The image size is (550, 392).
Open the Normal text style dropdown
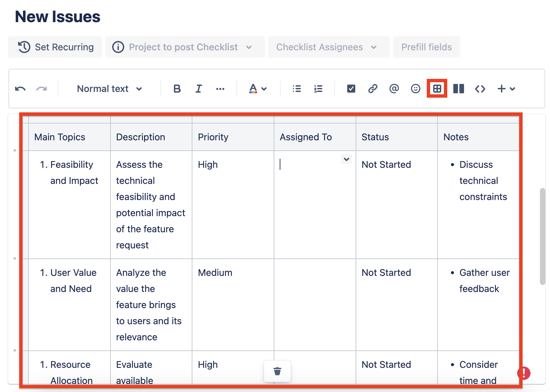(x=109, y=89)
